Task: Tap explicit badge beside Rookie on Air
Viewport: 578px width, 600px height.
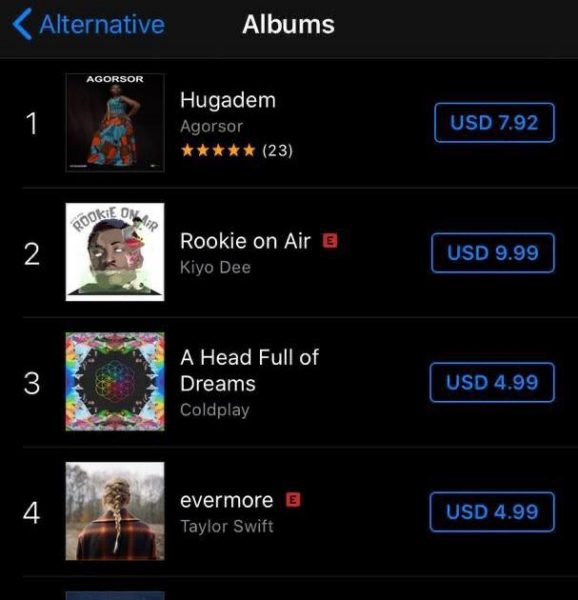Action: 330,241
